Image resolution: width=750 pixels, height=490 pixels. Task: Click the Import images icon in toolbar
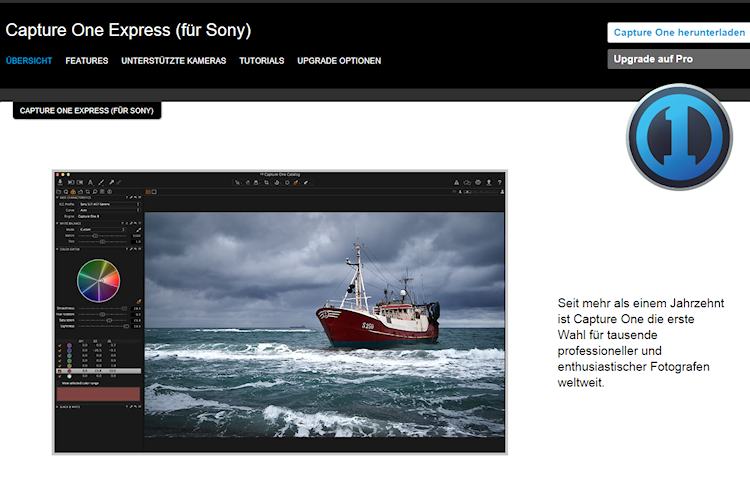tap(60, 182)
